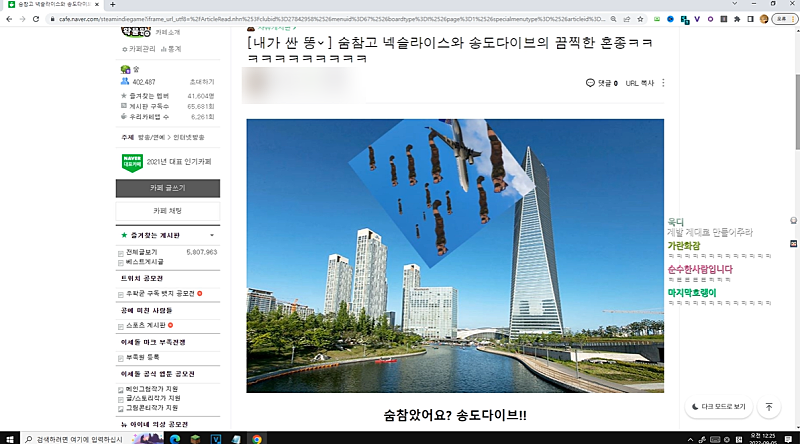Image resolution: width=800 pixels, height=444 pixels.
Task: Reload the page with the refresh icon
Action: [x=37, y=19]
